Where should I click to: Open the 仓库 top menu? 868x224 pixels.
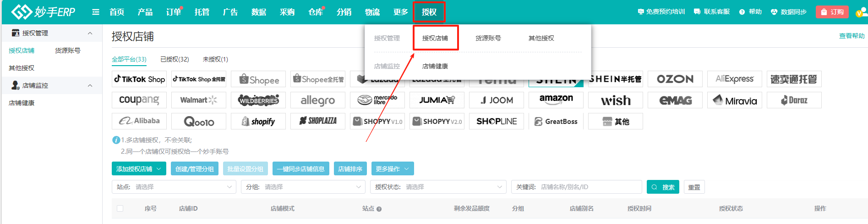click(x=316, y=12)
